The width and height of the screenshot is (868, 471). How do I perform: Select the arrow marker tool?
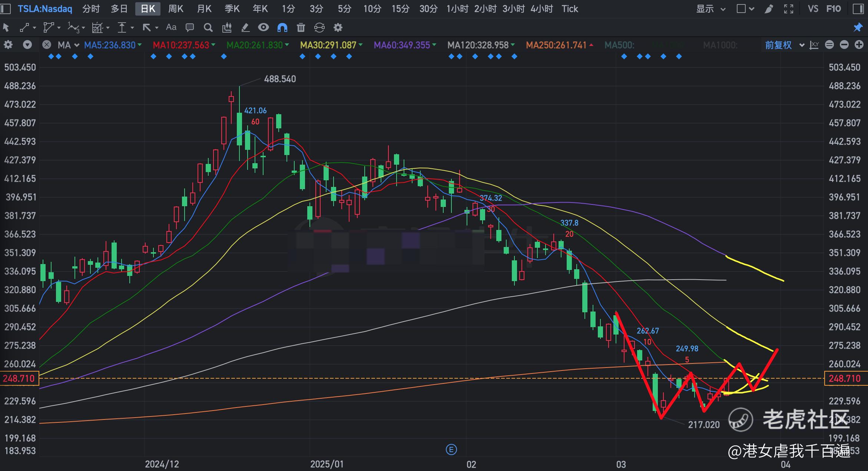147,27
